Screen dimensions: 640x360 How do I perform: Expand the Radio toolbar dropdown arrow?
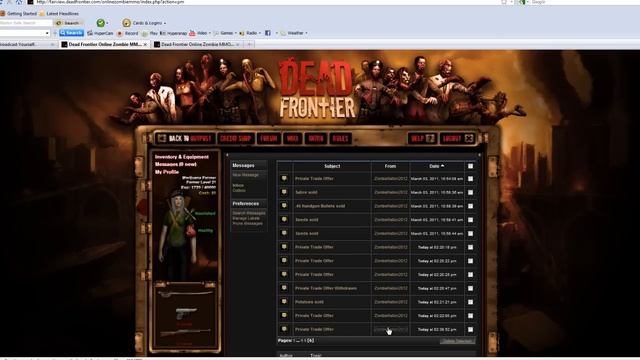260,33
